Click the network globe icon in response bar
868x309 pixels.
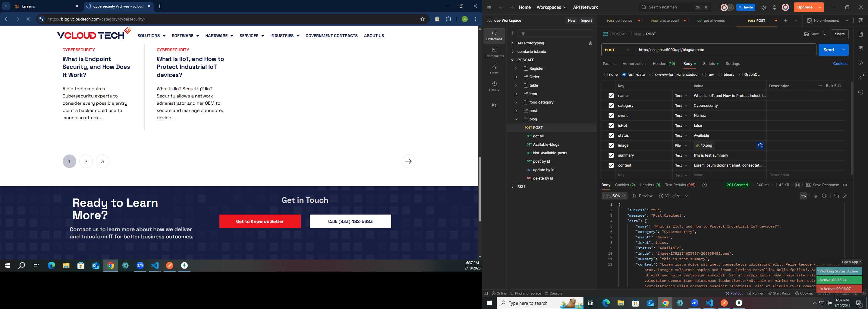[x=797, y=185]
